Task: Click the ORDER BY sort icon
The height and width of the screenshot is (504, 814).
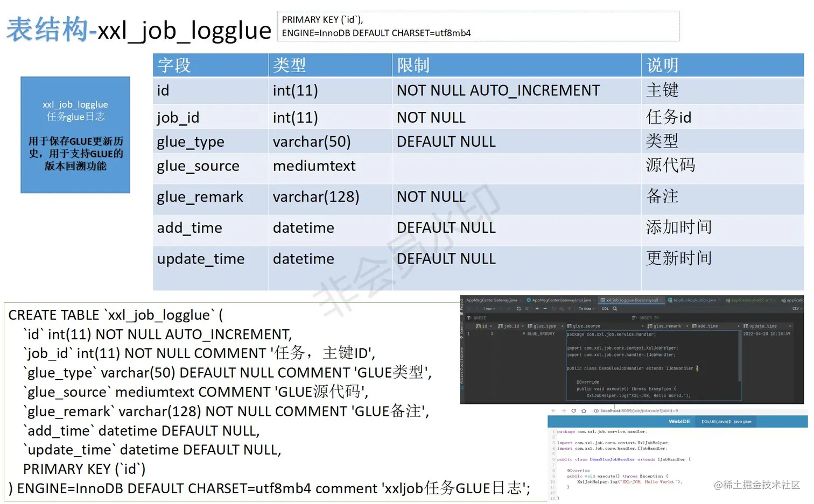Action: pyautogui.click(x=635, y=318)
